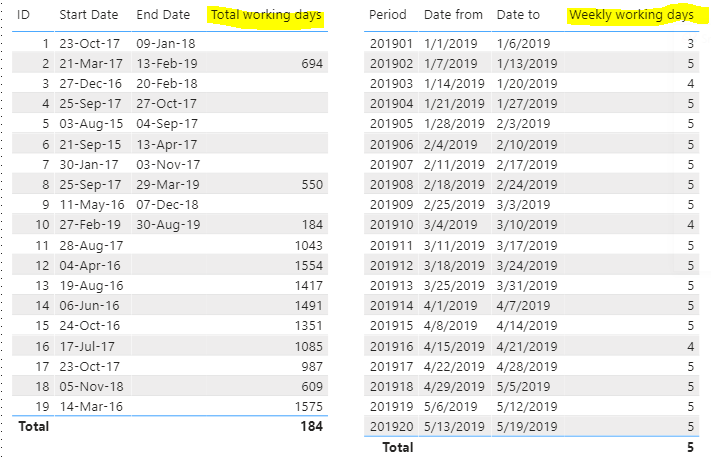Sort by the ID column header
The height and width of the screenshot is (459, 711).
[23, 15]
